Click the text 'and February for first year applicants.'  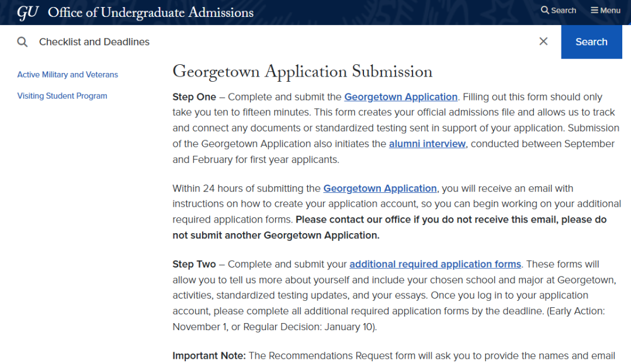coord(256,160)
